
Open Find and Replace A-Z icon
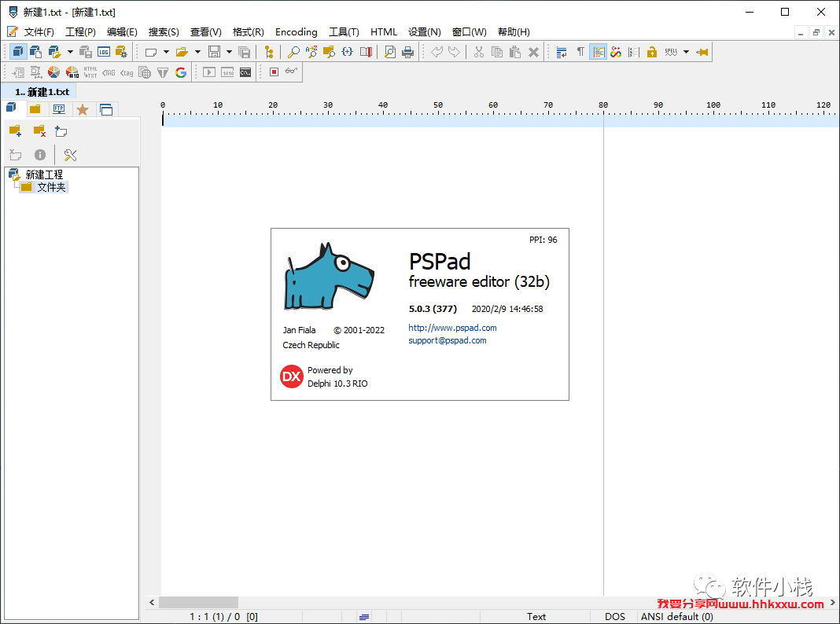pos(311,52)
